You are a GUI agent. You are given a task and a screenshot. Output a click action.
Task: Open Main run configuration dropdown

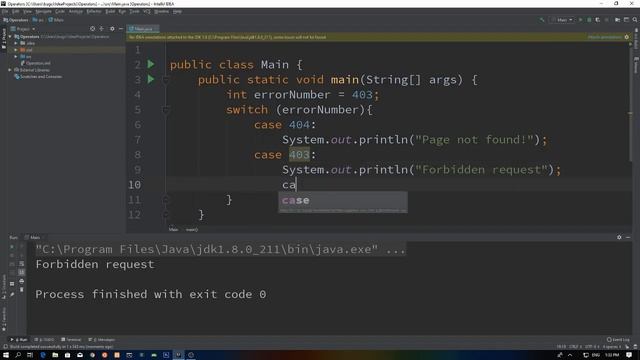[562, 20]
